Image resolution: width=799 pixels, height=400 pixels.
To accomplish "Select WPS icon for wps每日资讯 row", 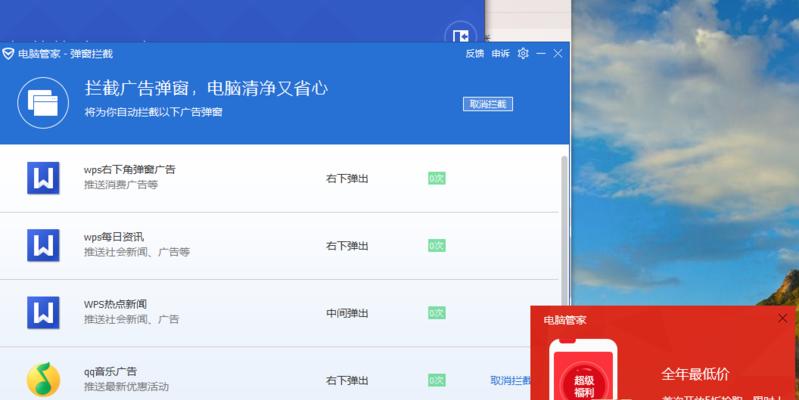I will [x=43, y=245].
